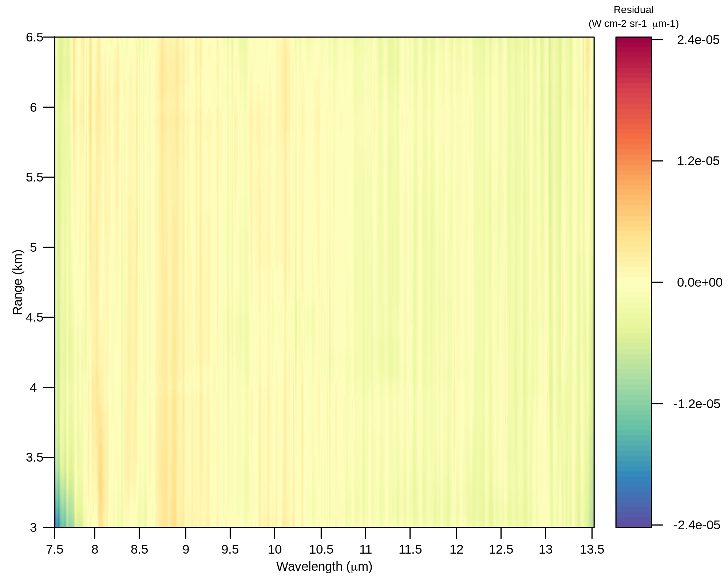Click the Wavelength axis title
Viewport: 728px width, 582px height.
point(324,567)
